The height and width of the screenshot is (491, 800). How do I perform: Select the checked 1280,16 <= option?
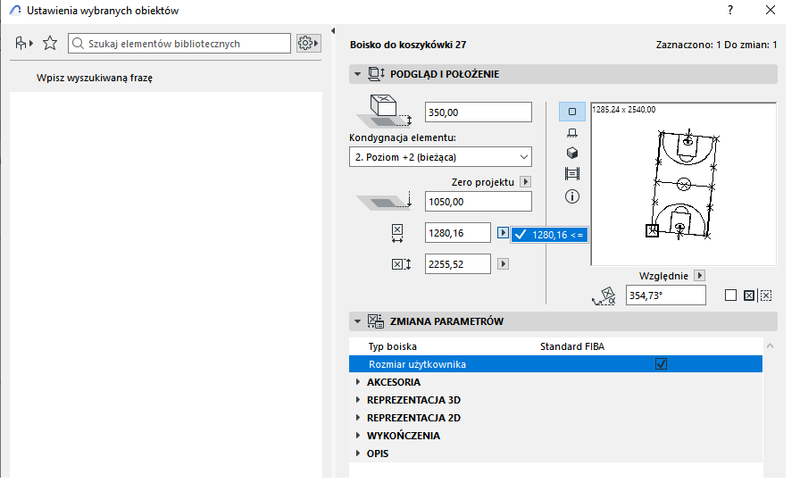(549, 235)
